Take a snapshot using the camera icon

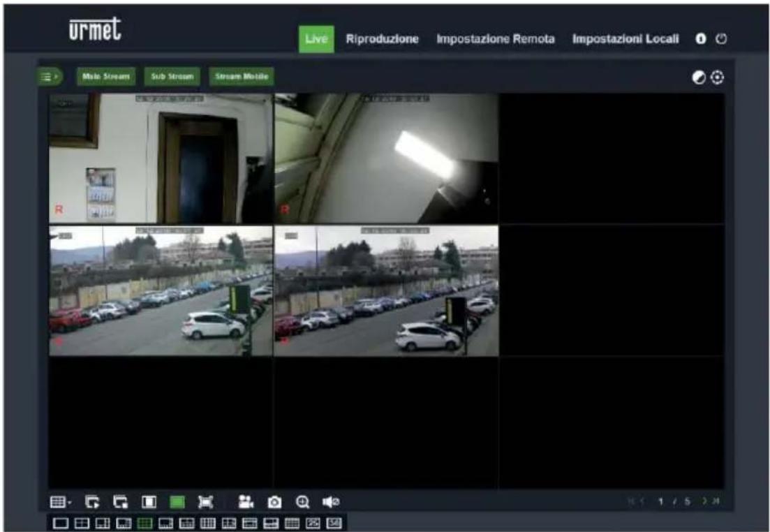(x=274, y=501)
